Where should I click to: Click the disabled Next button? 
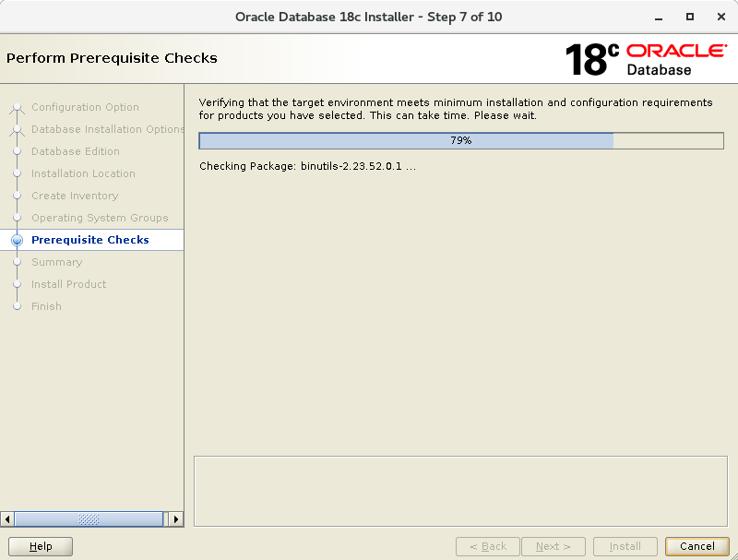point(553,546)
